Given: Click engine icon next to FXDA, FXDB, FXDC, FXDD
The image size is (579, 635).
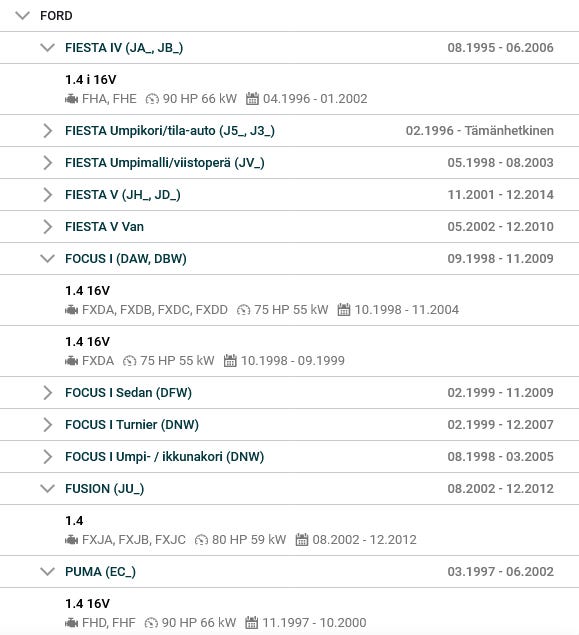Looking at the screenshot, I should point(72,310).
